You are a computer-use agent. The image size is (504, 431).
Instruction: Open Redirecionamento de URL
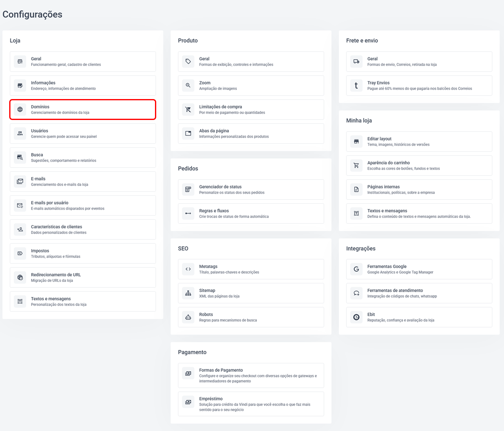point(83,277)
